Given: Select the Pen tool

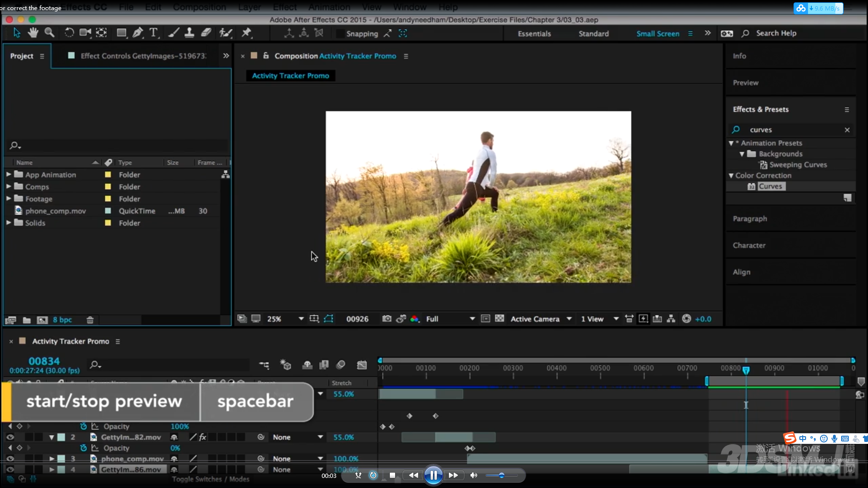Looking at the screenshot, I should (138, 33).
